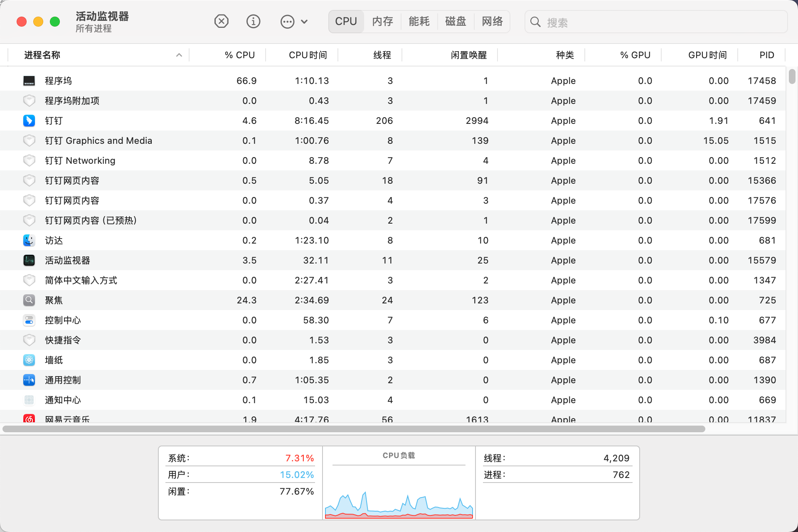Click the DingTalk (钉钉) app icon
798x532 pixels.
click(29, 121)
